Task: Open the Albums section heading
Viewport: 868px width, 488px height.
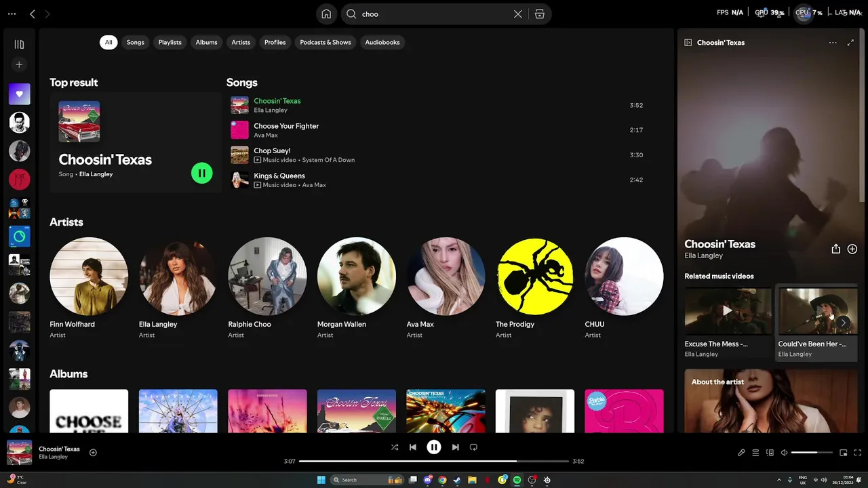Action: pos(68,374)
